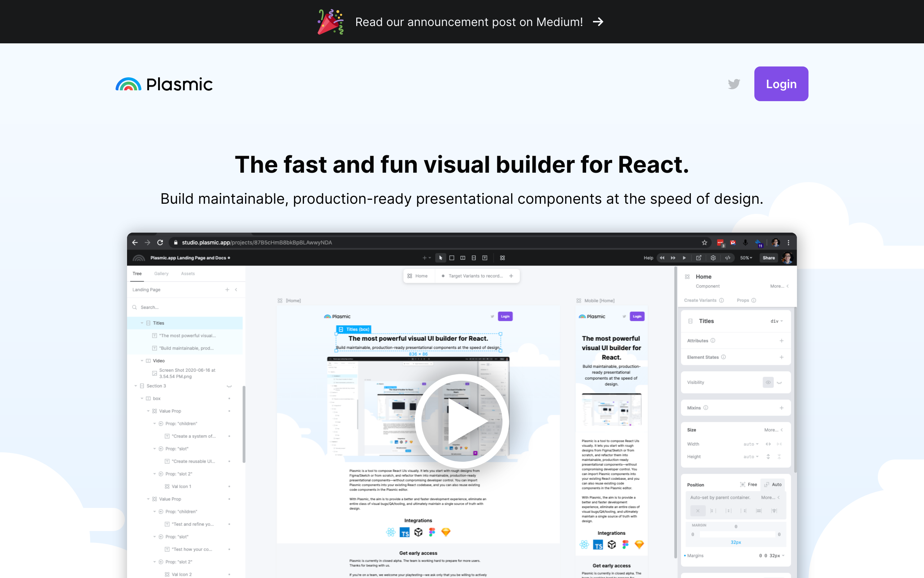The image size is (924, 578).
Task: Open the Twitter bird icon link
Action: [x=733, y=84]
